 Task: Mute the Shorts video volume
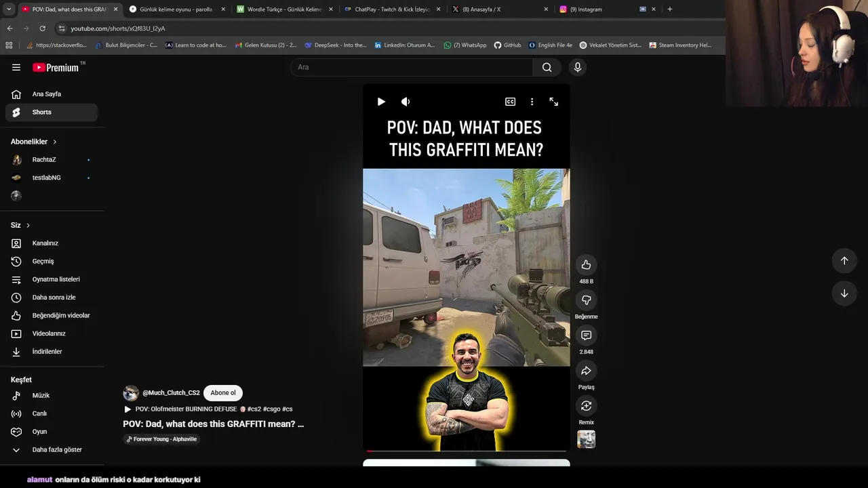(406, 102)
